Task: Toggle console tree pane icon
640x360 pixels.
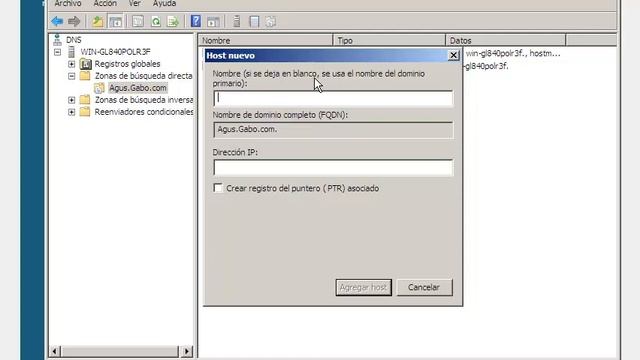Action: point(116,21)
